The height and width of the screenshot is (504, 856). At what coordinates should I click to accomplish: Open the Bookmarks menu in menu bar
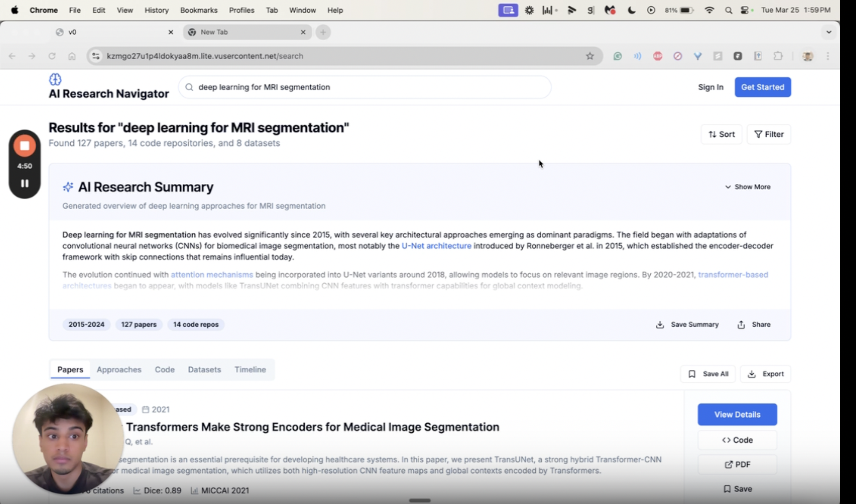click(198, 10)
